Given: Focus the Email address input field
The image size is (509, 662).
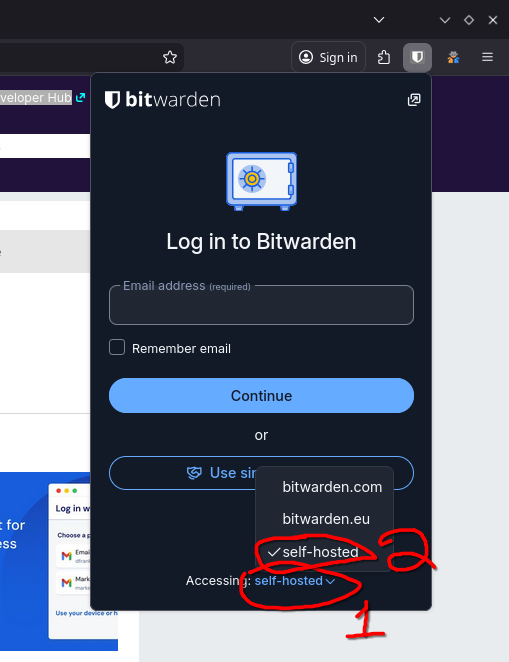Looking at the screenshot, I should click(261, 305).
